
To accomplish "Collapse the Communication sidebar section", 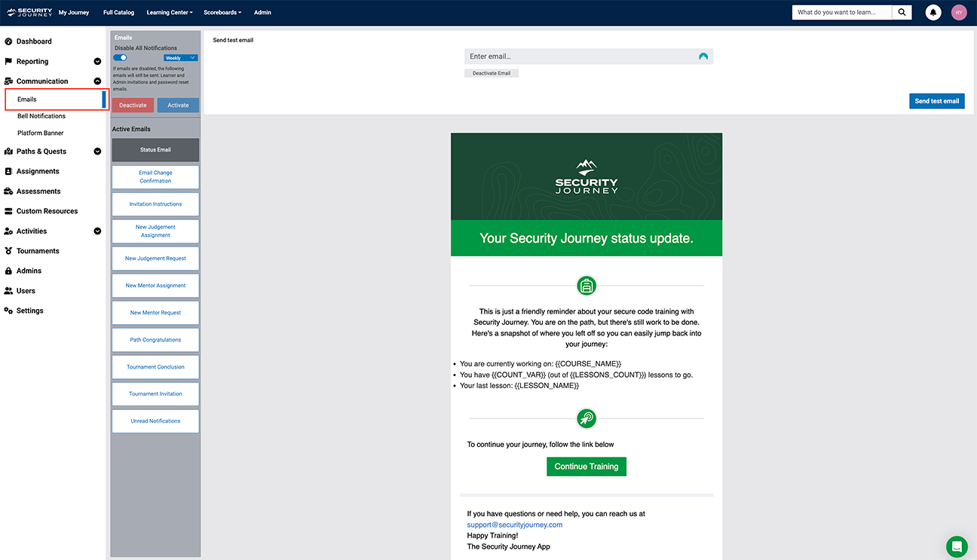I will point(97,81).
